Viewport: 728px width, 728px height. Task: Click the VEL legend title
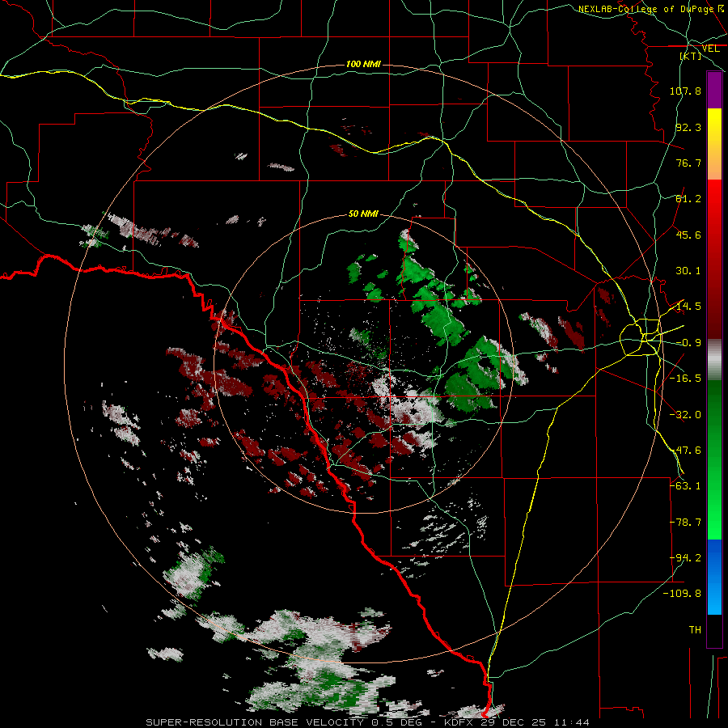point(710,49)
